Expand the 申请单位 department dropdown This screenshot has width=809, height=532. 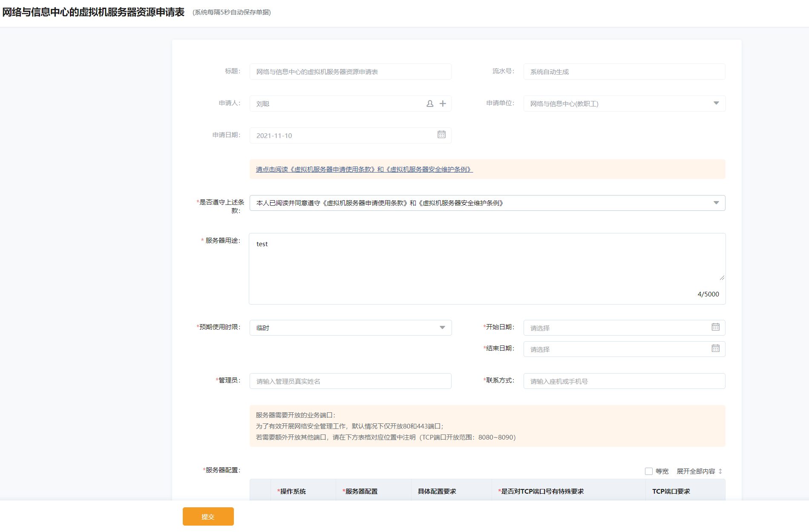click(716, 103)
